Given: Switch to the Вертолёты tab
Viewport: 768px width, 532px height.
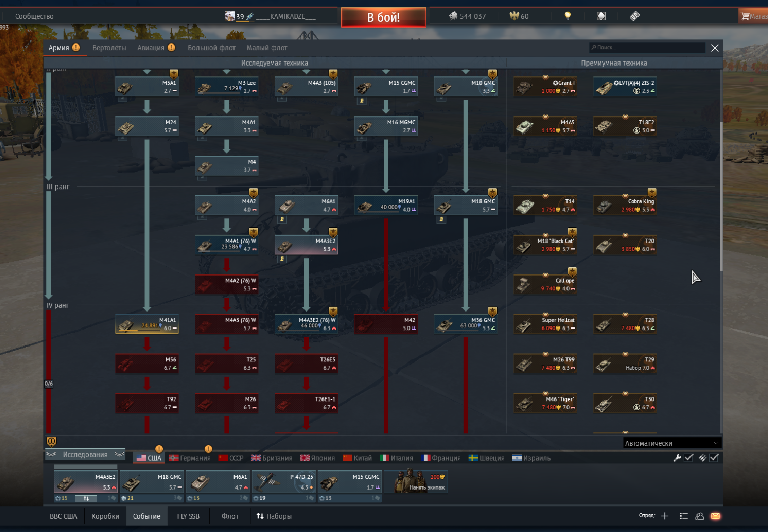Looking at the screenshot, I should pyautogui.click(x=109, y=48).
